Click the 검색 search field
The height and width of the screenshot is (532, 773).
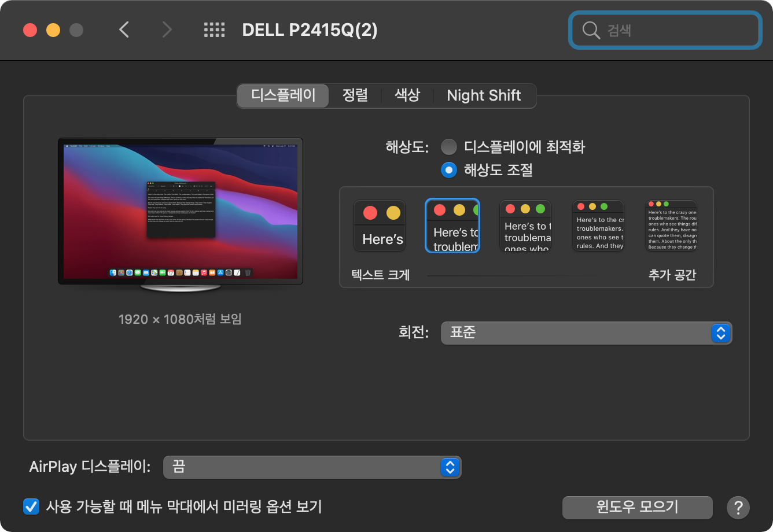click(x=665, y=30)
